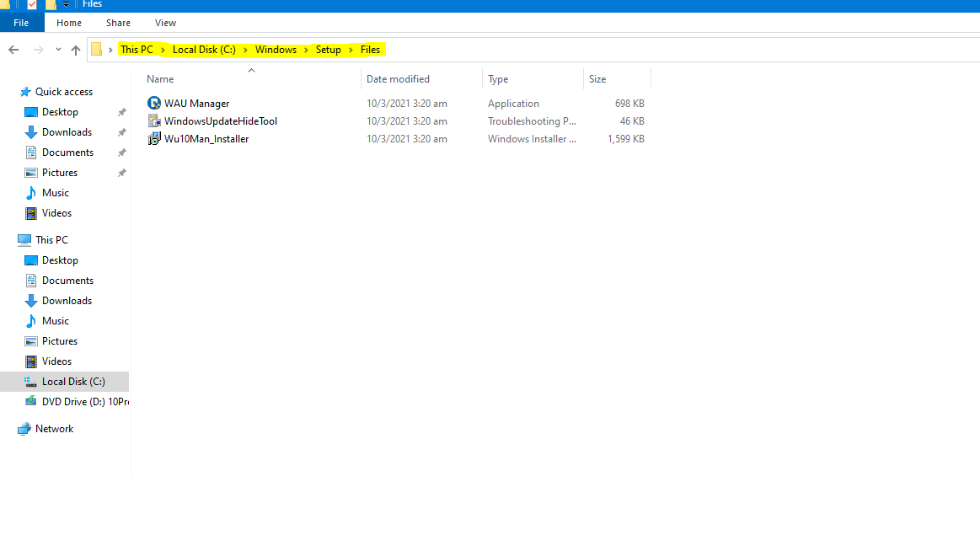
Task: Expand the chevron after Local Disk (C:) breadcrumb
Action: [245, 50]
